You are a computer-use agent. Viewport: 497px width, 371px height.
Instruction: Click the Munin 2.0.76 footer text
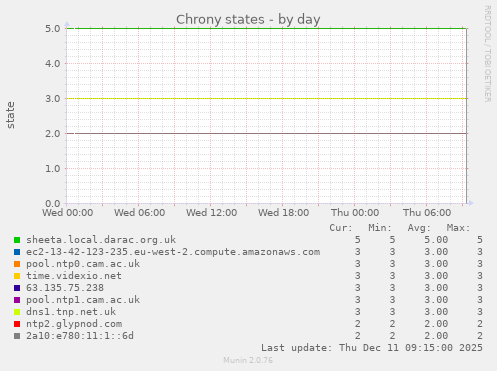pos(248,360)
